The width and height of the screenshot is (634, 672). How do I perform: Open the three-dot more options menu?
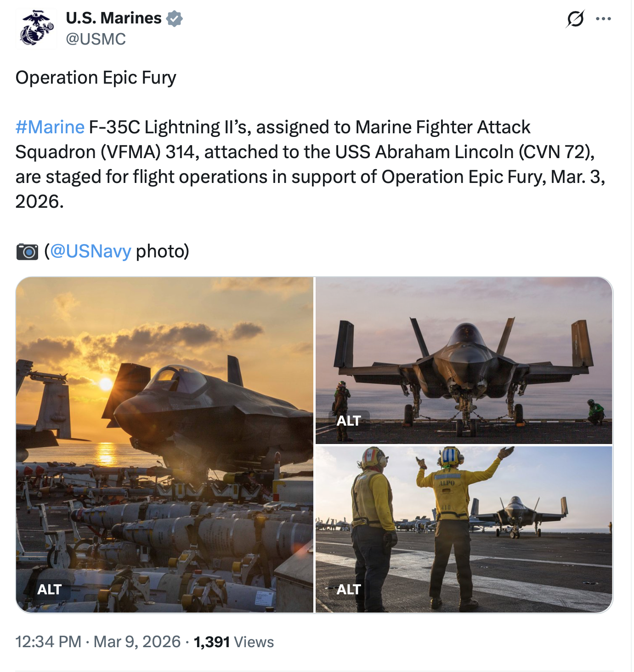pos(603,19)
